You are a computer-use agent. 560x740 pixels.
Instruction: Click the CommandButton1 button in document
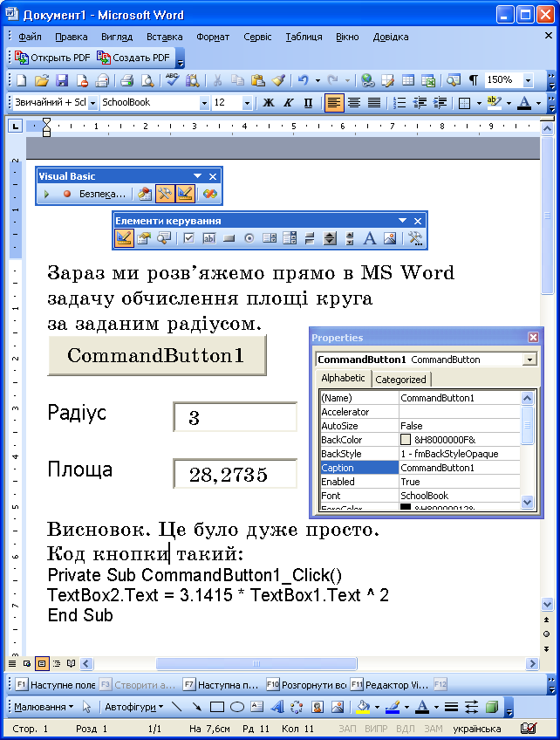click(x=157, y=355)
